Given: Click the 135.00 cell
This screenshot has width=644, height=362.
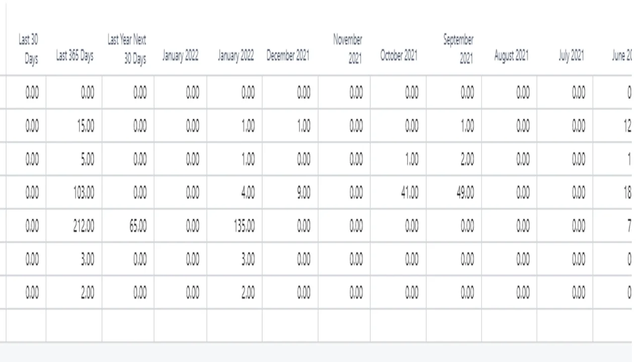Looking at the screenshot, I should 244,226.
